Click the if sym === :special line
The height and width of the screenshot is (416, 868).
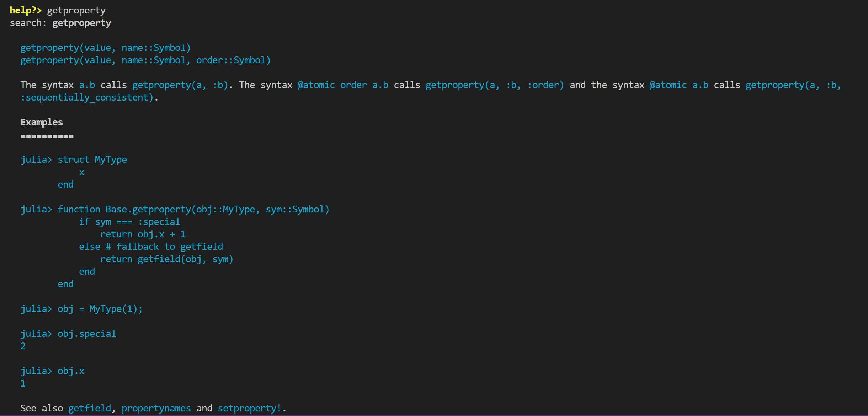click(129, 222)
